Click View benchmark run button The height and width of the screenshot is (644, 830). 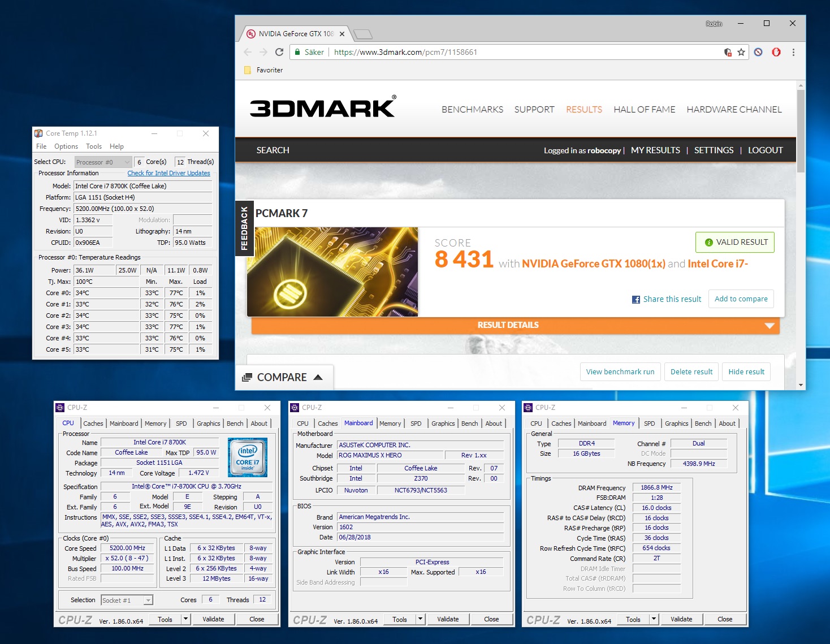(x=620, y=372)
